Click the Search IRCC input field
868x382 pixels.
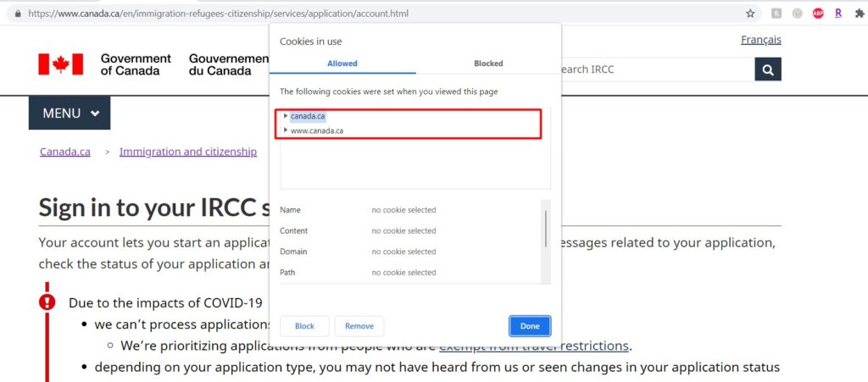tap(658, 69)
